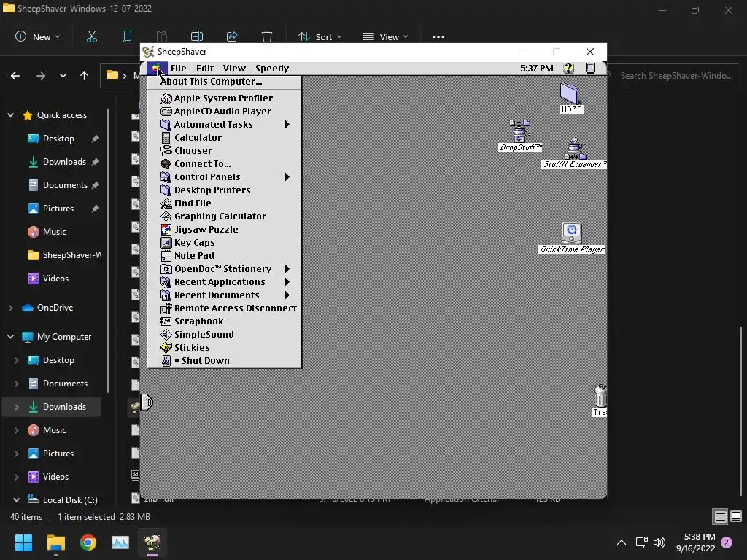
Task: Open the application switcher menu icon
Action: (x=589, y=68)
